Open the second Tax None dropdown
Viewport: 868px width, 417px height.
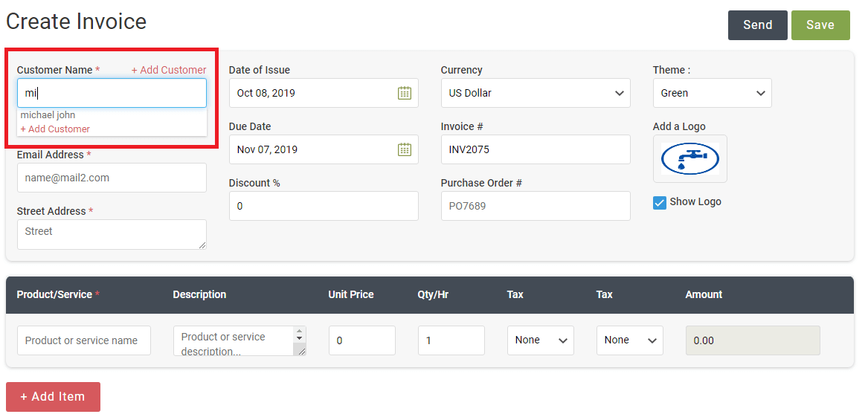(x=629, y=340)
